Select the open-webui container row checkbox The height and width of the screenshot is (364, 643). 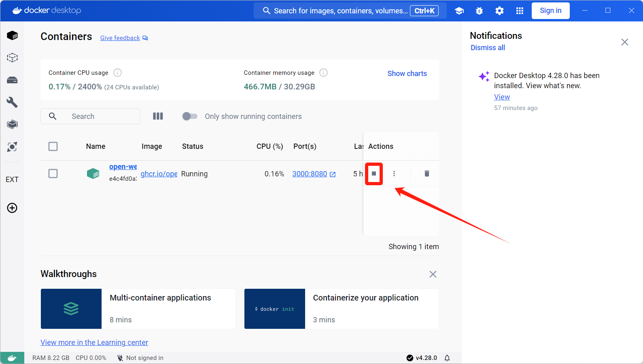53,174
